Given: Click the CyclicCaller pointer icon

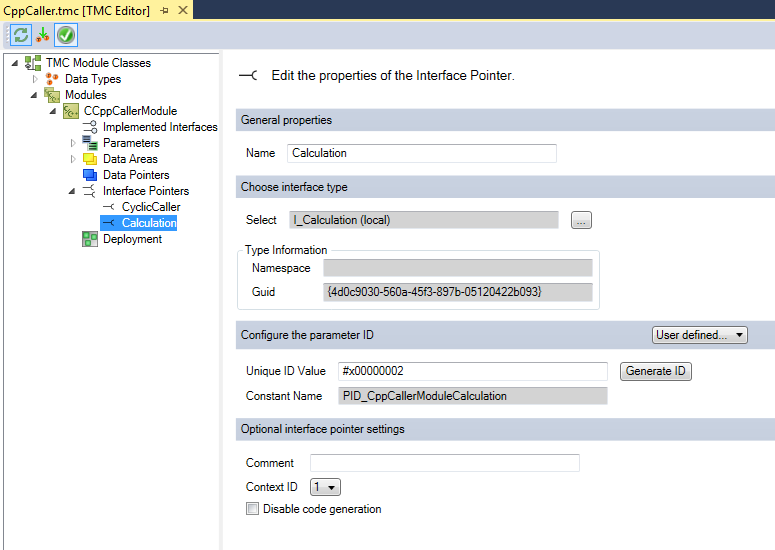Looking at the screenshot, I should click(109, 207).
